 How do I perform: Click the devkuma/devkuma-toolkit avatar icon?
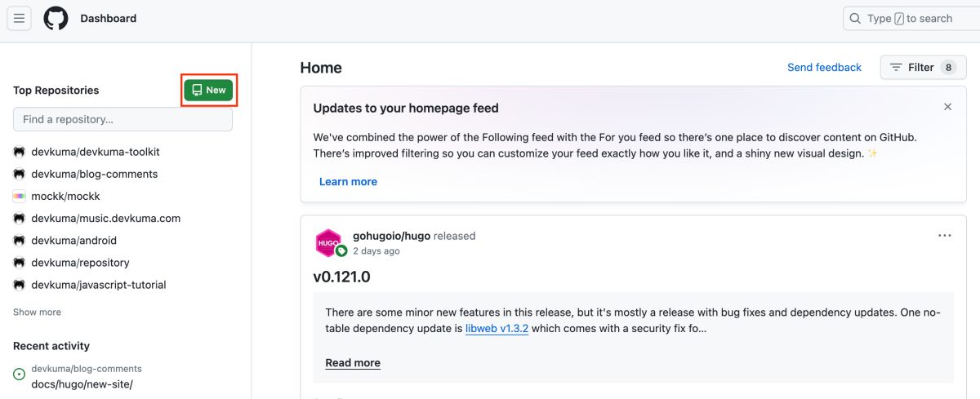click(x=20, y=152)
